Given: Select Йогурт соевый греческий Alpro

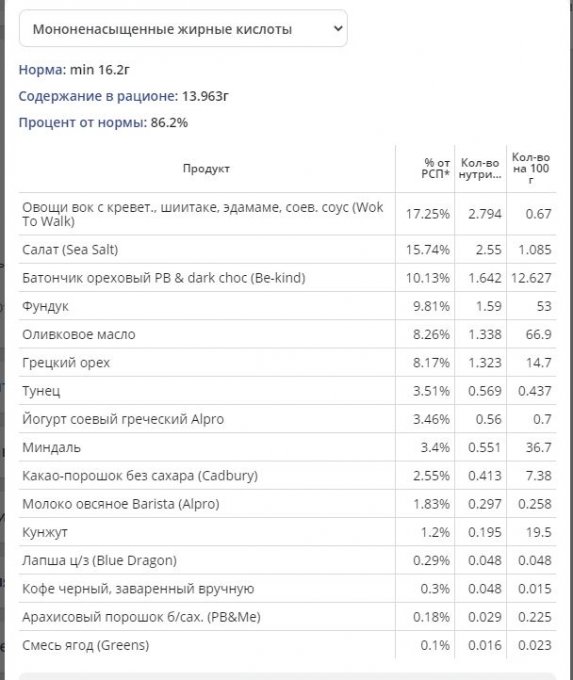Looking at the screenshot, I should coord(287,418).
